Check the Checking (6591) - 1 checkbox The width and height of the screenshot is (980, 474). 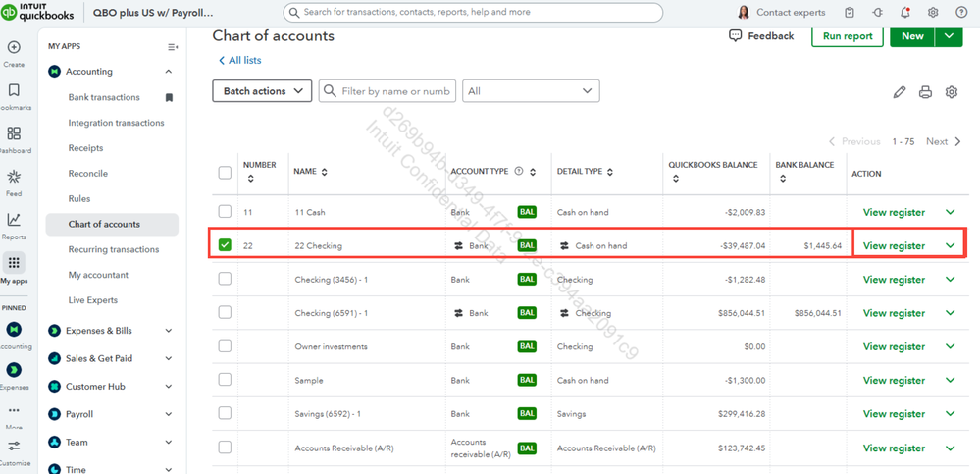point(225,312)
